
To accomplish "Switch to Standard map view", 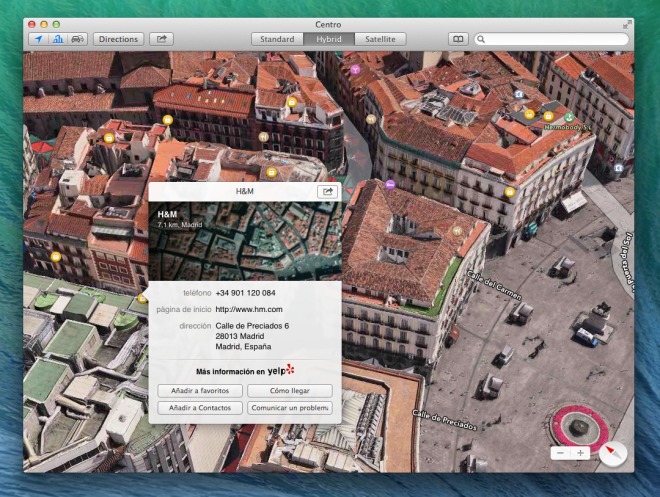I will point(277,39).
